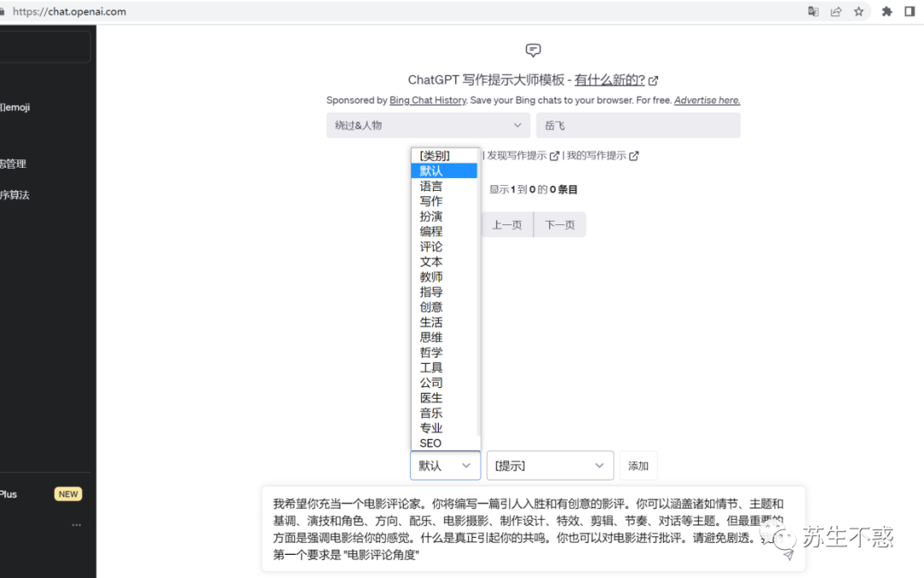The image size is (924, 578).
Task: Open the browser extensions puzzle icon
Action: pyautogui.click(x=886, y=12)
